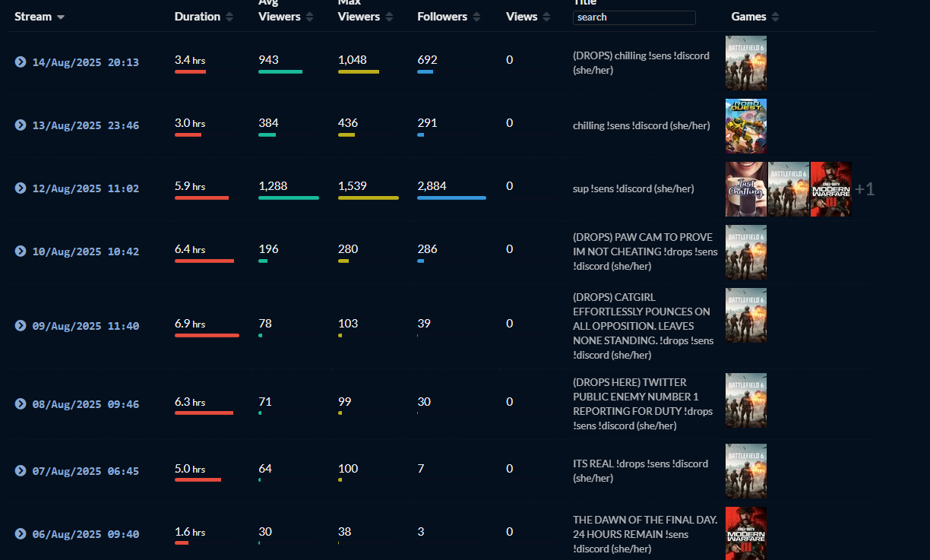Expand the 12/Aug/2025 11:02 stream row arrow
This screenshot has width=930, height=560.
pos(21,188)
